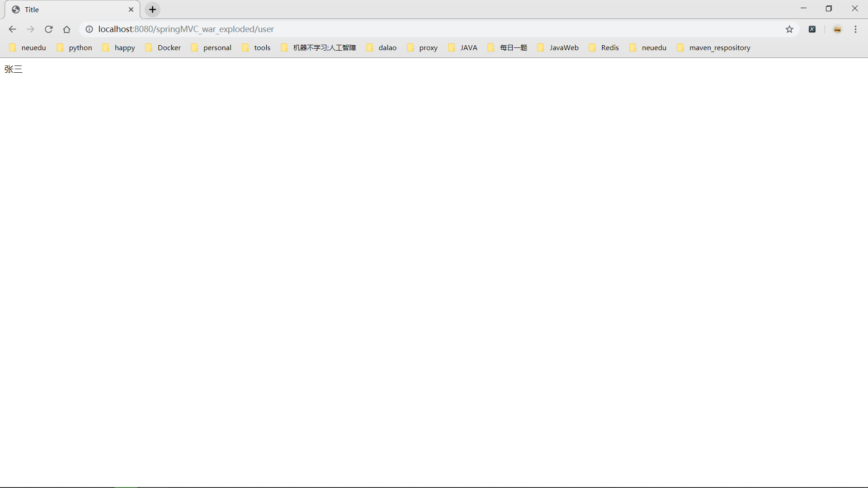Open the maven_respository bookmarks folder
This screenshot has width=868, height=488.
coord(714,48)
